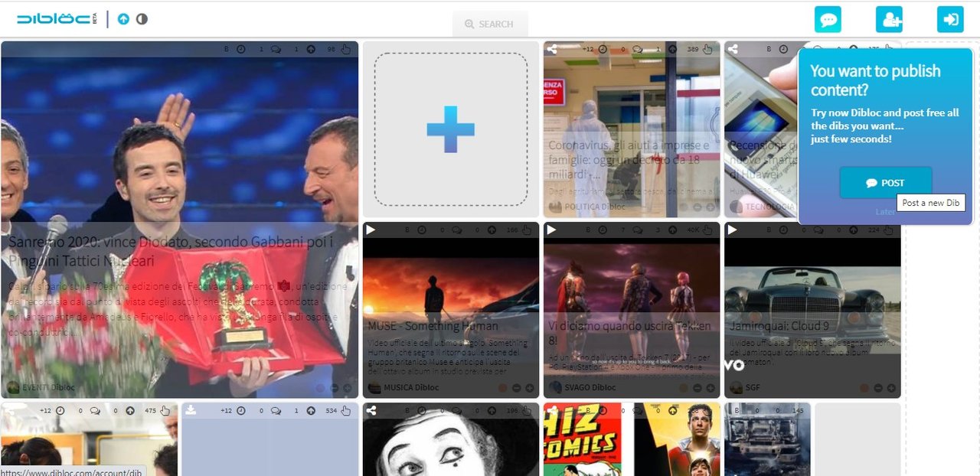980x476 pixels.
Task: Click plus icon on Tekken card
Action: (710, 388)
